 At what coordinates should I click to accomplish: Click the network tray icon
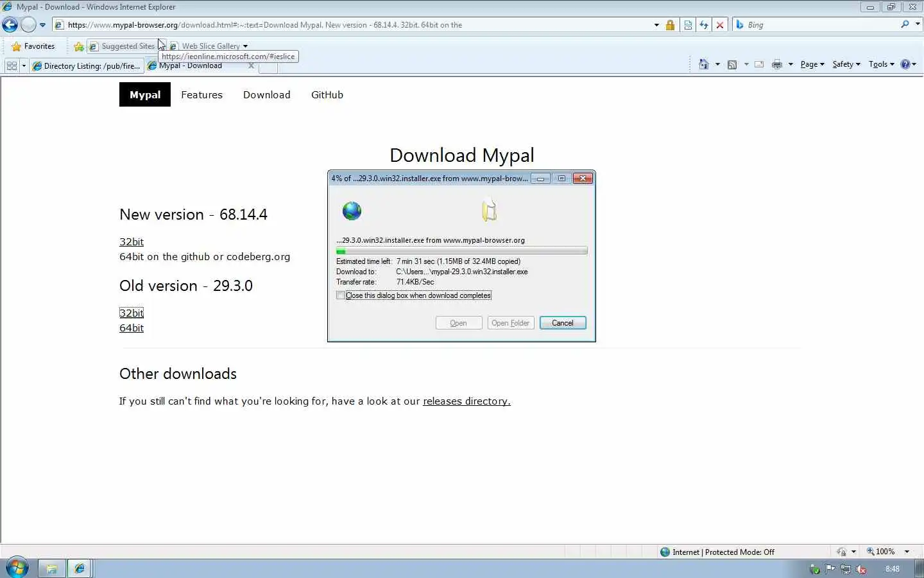click(x=846, y=569)
